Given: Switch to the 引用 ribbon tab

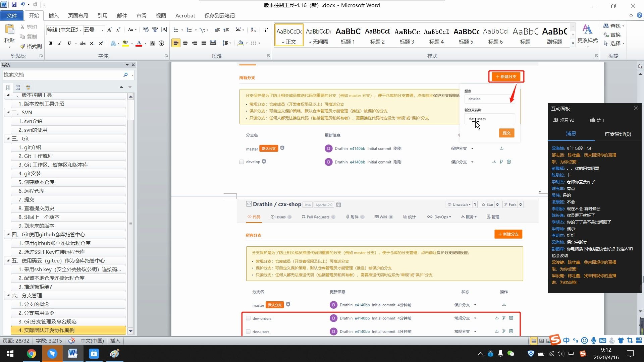Looking at the screenshot, I should point(102,15).
